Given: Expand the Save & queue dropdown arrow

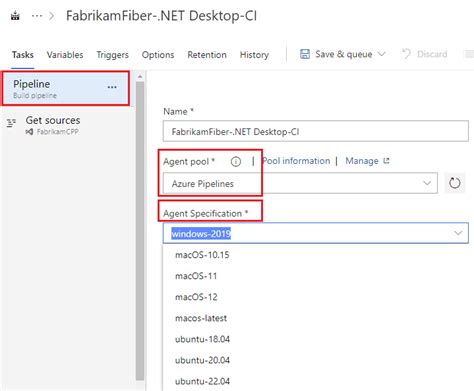Looking at the screenshot, I should (382, 54).
